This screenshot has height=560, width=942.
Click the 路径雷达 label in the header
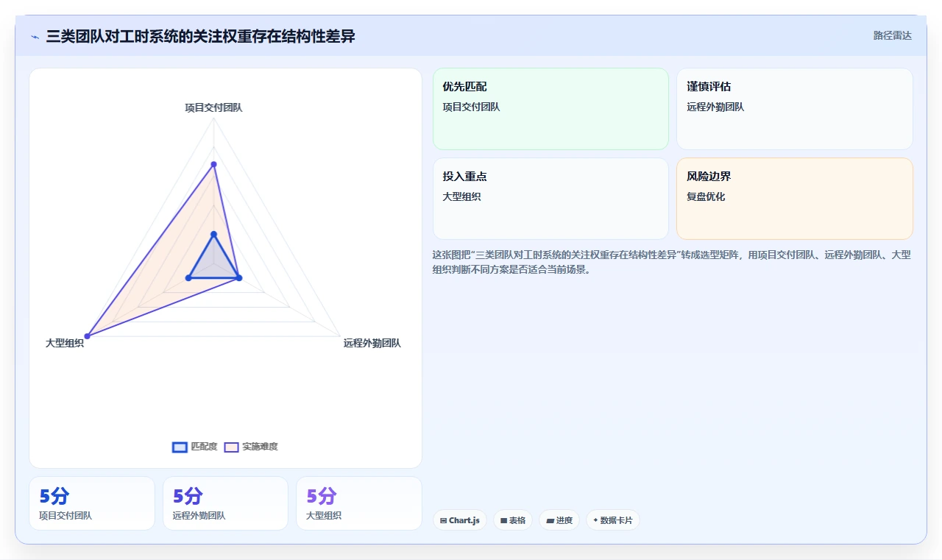click(x=892, y=35)
